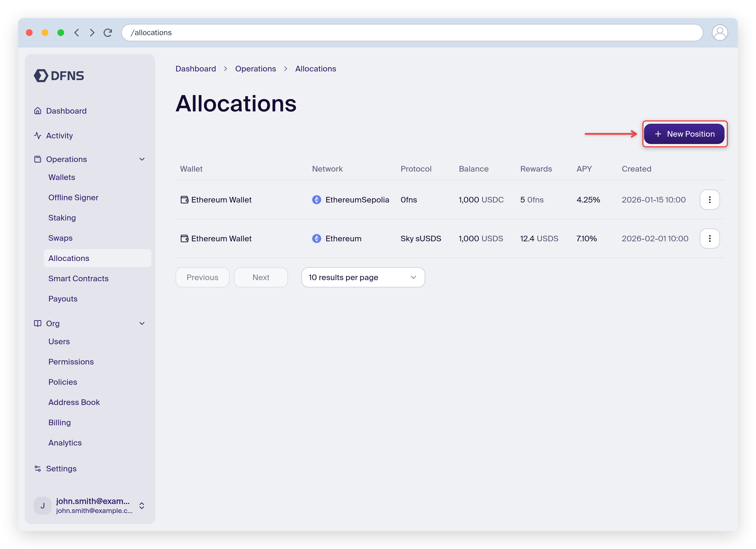Viewport: 756px width, 549px height.
Task: Click the Activity pulse icon
Action: coord(38,135)
